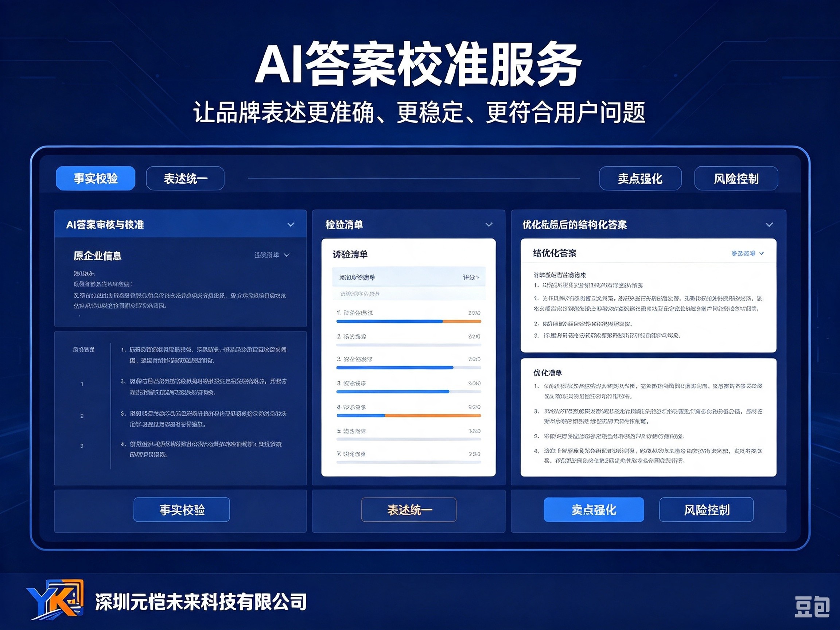Image resolution: width=840 pixels, height=630 pixels.
Task: Click row number 2 in left list
Action: point(82,416)
